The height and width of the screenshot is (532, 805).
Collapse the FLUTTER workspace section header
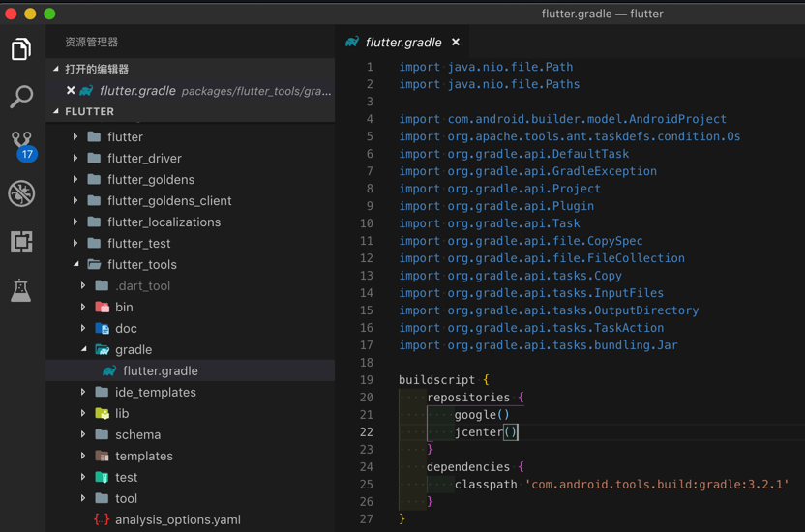tap(89, 111)
